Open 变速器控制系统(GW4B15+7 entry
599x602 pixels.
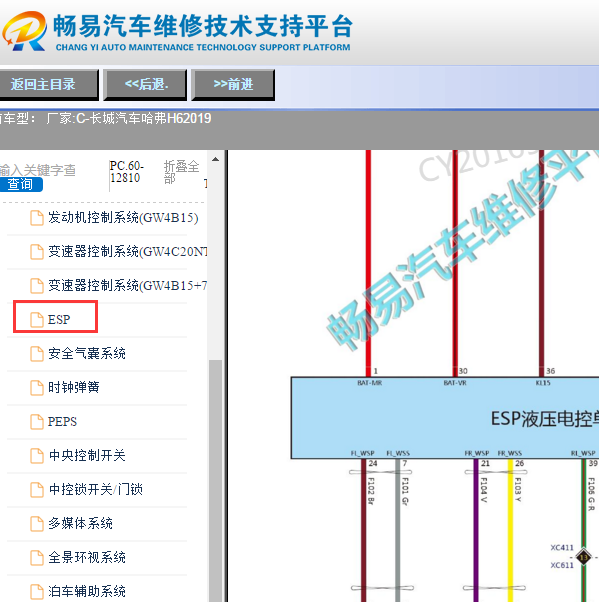pyautogui.click(x=127, y=285)
